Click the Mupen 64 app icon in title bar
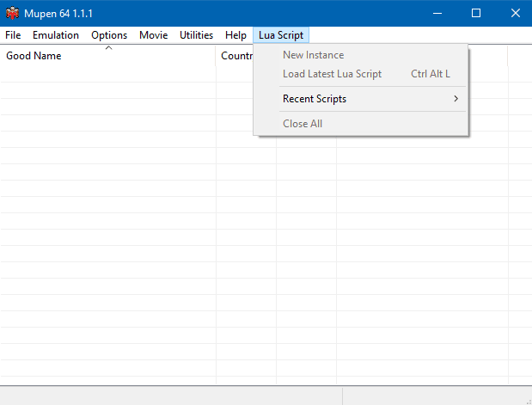This screenshot has width=532, height=405. 12,13
